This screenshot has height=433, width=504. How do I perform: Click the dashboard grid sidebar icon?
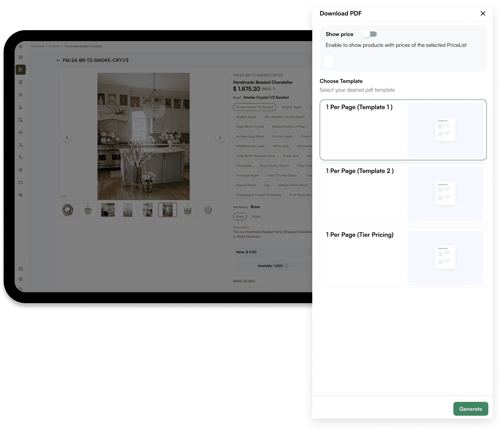pos(21,57)
